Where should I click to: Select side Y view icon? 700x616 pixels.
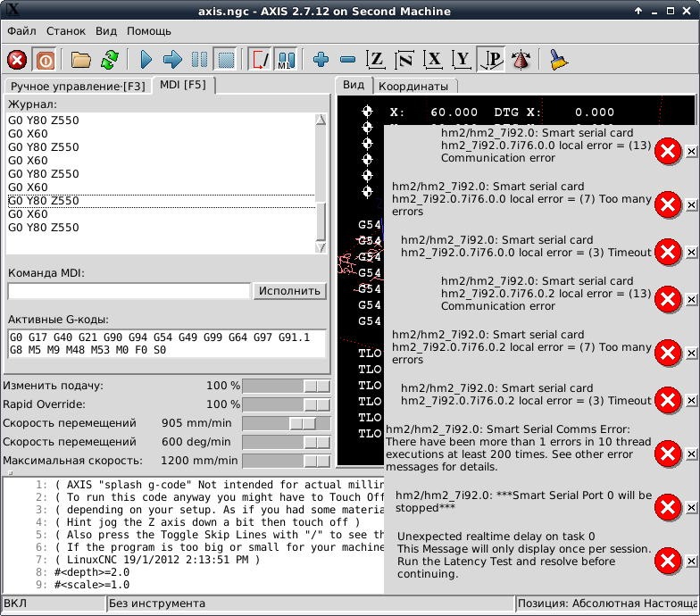462,60
